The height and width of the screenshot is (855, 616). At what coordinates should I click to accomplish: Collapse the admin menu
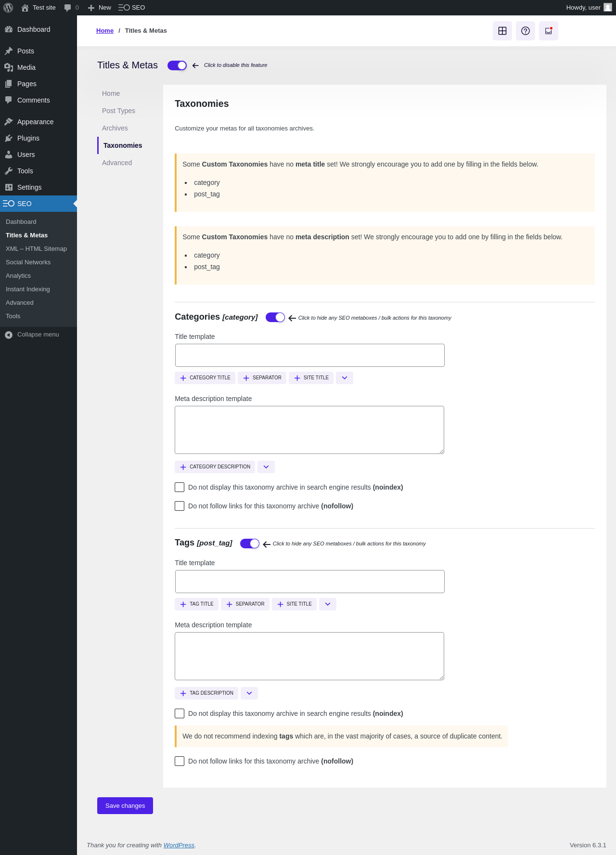tap(38, 335)
